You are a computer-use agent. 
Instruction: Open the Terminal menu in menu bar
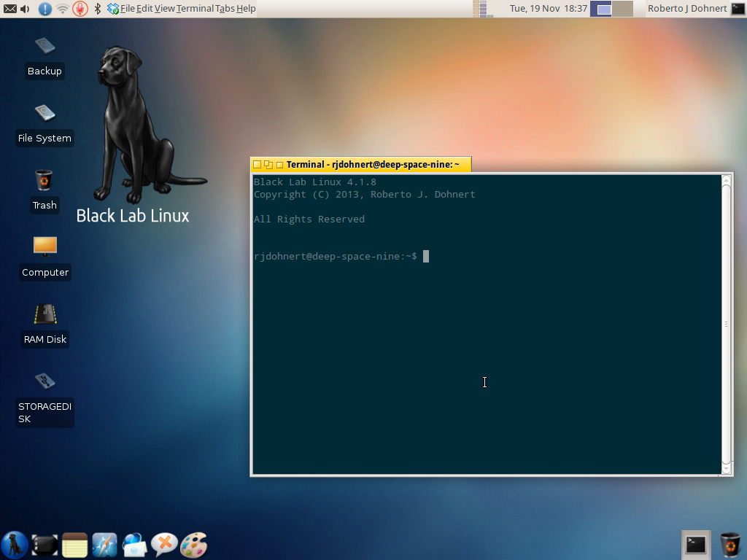tap(195, 9)
